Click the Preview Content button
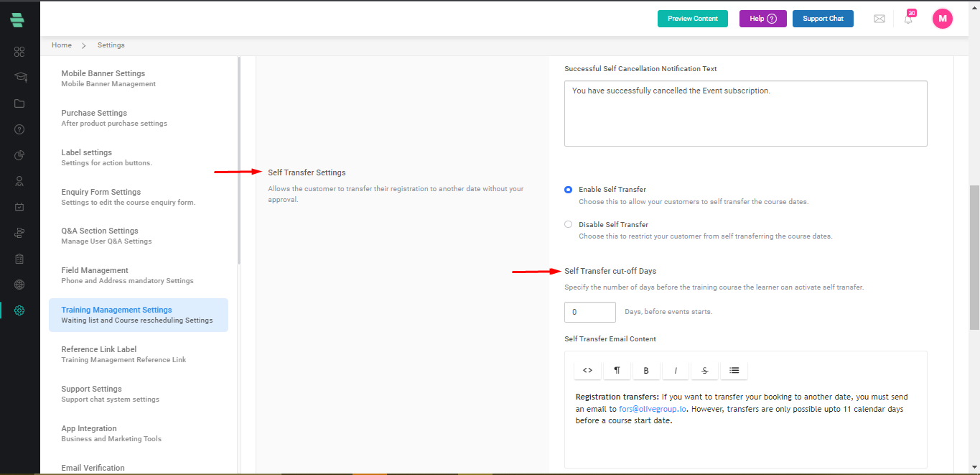 pos(693,19)
